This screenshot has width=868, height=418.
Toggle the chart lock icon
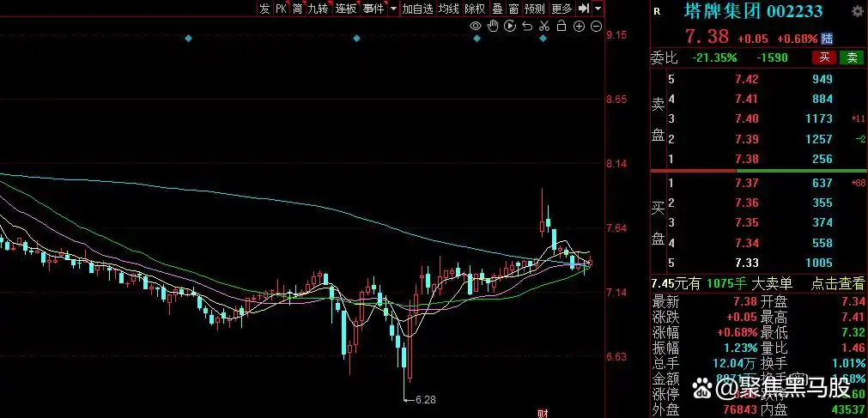coord(561,26)
